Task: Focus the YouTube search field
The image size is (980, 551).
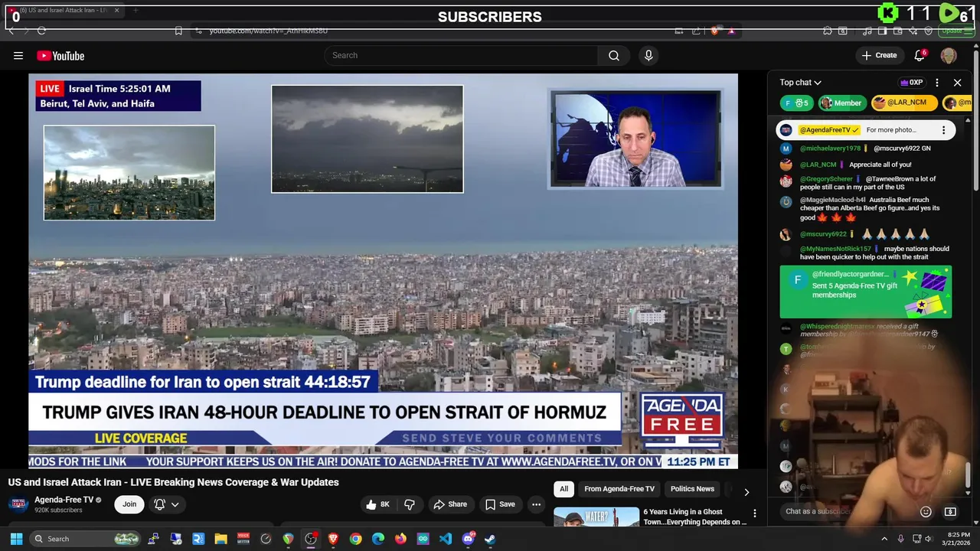Action: [461, 55]
